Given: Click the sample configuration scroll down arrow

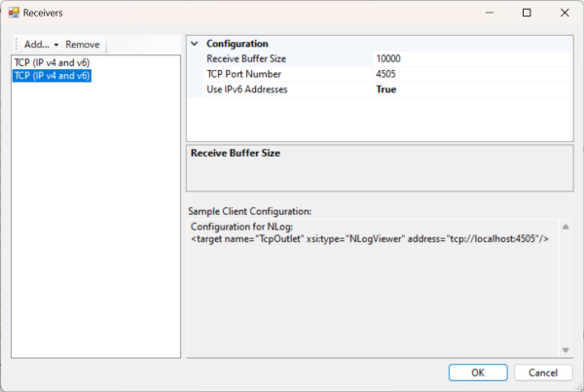Looking at the screenshot, I should click(x=566, y=349).
